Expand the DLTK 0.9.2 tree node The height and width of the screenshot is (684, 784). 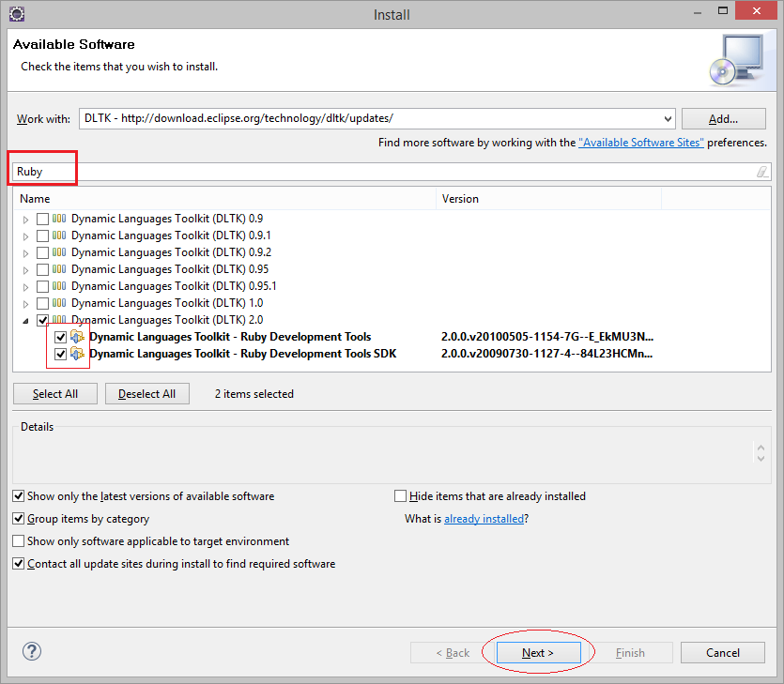(x=26, y=253)
